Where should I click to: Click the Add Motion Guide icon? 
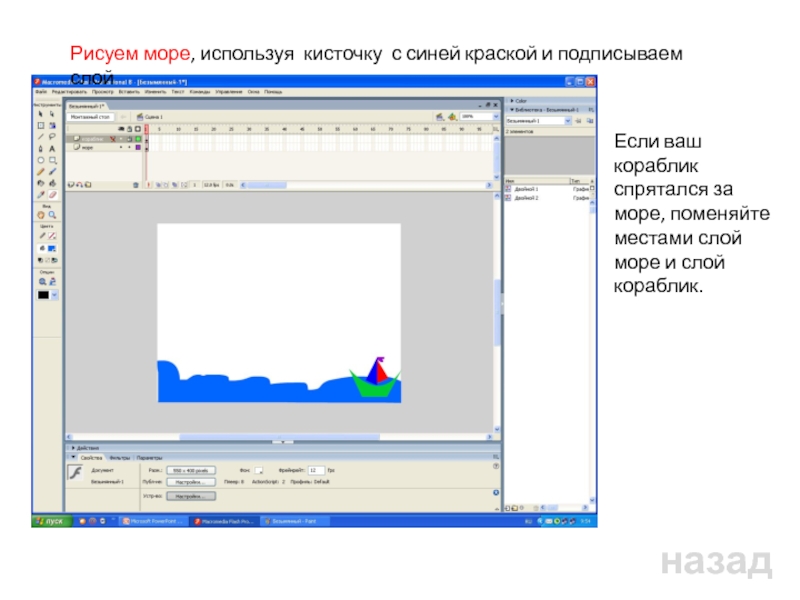(80, 185)
